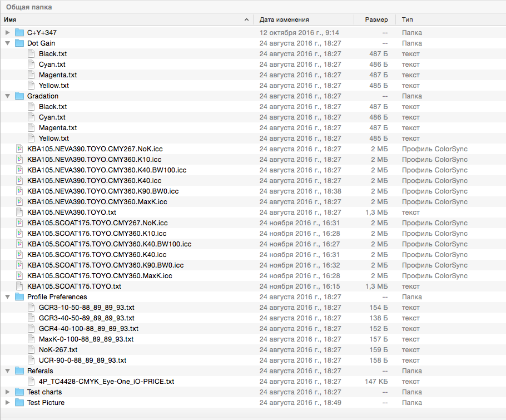Viewport: 506px width, 420px height.
Task: Click document icon of KBA105.SCOAT175.TOYO.txt
Action: pos(19,286)
